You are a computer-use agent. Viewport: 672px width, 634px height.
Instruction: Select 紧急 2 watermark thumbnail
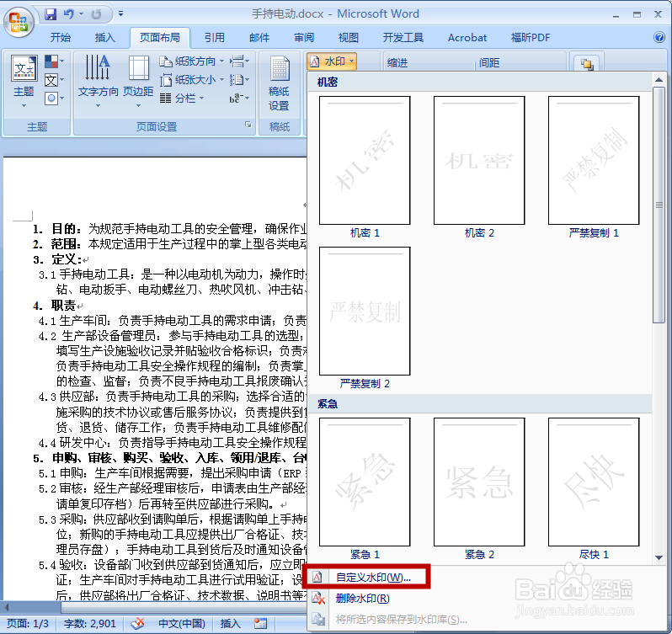[x=479, y=482]
